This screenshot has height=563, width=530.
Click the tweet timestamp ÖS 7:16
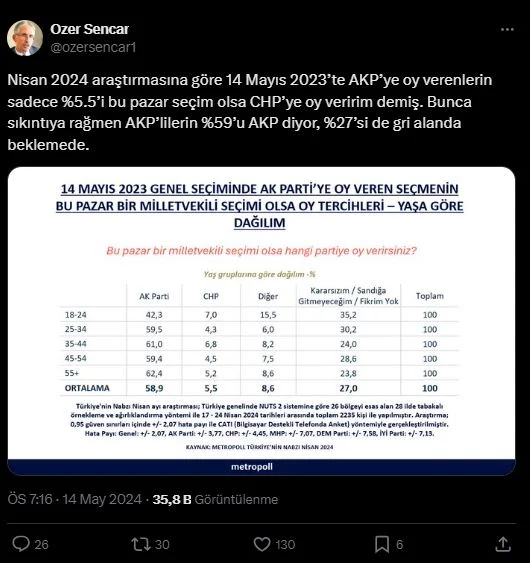30,499
